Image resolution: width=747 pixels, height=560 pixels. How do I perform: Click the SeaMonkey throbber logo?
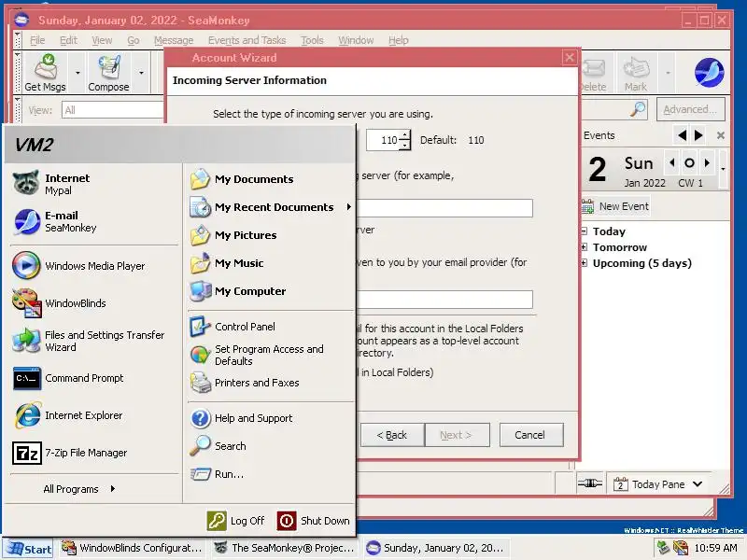tap(709, 73)
